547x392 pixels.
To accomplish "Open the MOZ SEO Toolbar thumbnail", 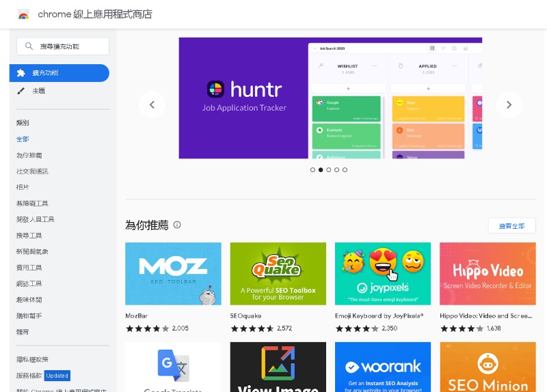I will pos(173,274).
